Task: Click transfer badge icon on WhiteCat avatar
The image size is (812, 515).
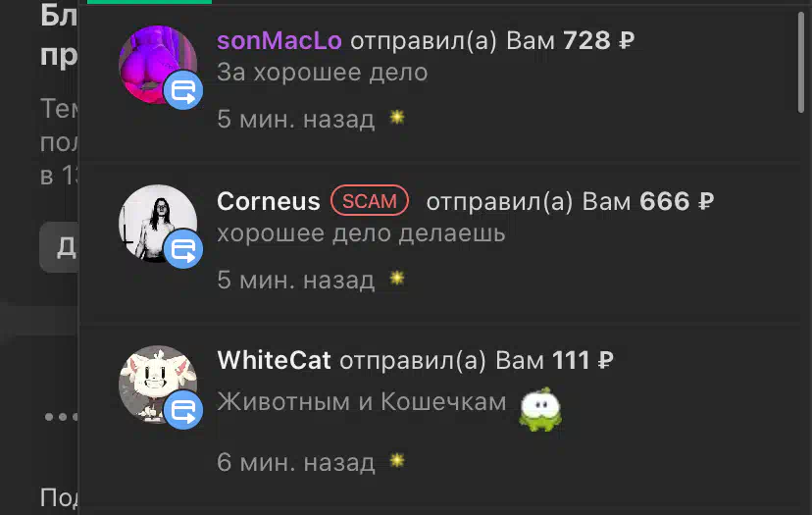Action: point(182,410)
